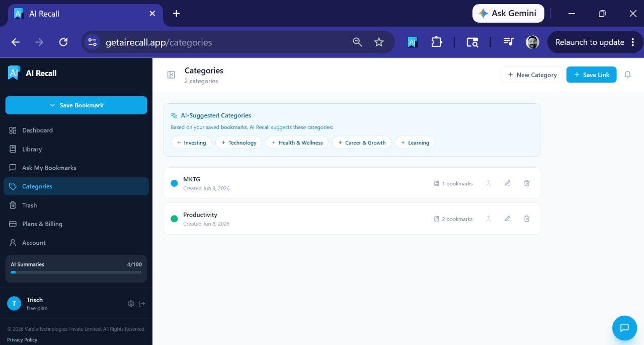
Task: Collapse the sidebar panel icon
Action: 171,75
